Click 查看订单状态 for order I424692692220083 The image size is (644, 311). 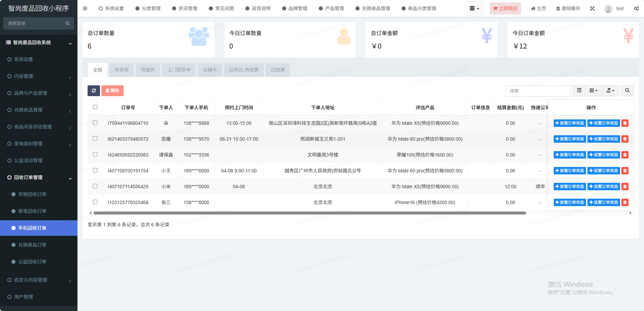pos(570,155)
